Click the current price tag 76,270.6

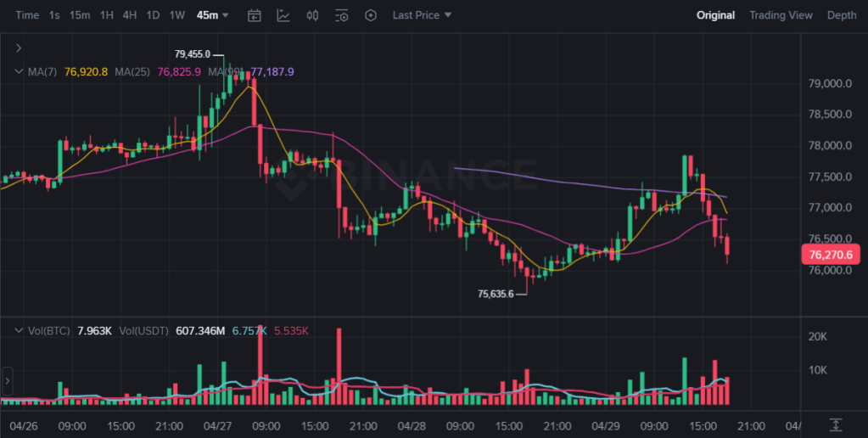(832, 254)
